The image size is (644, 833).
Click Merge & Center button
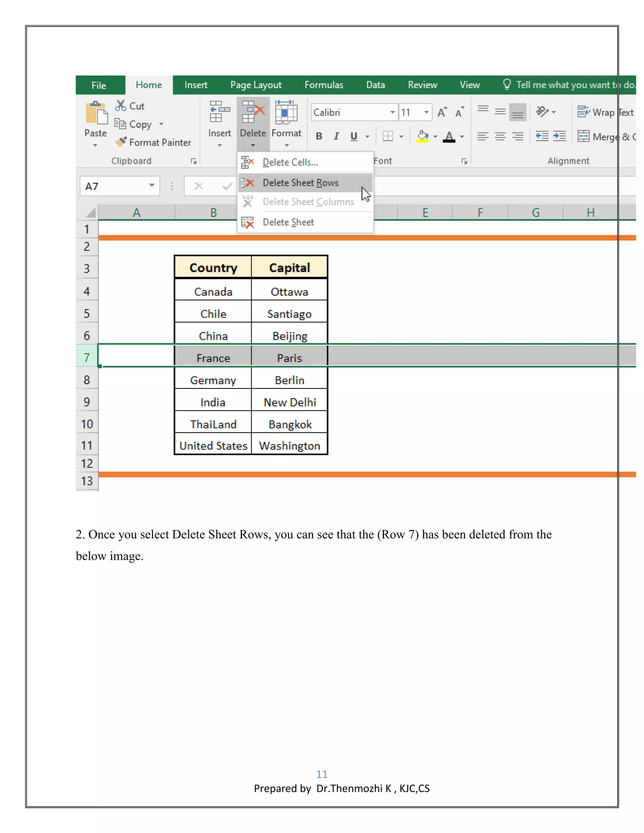[606, 136]
